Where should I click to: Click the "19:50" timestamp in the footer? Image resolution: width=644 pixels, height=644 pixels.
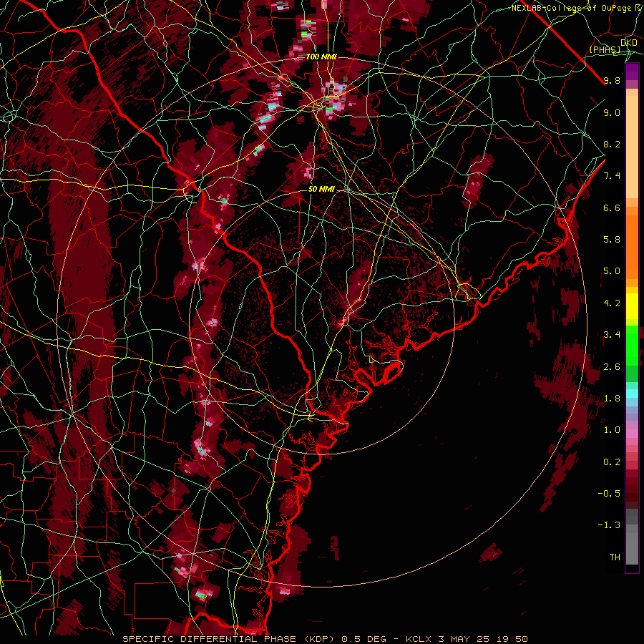(512, 639)
